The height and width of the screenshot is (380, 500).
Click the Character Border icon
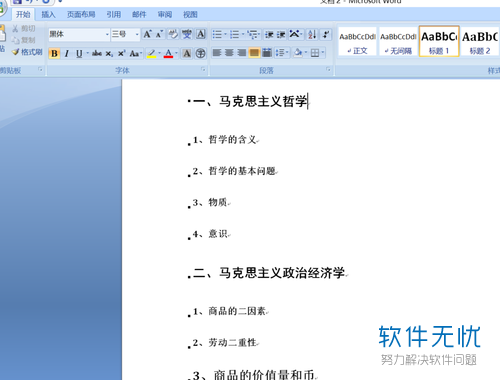pos(201,34)
